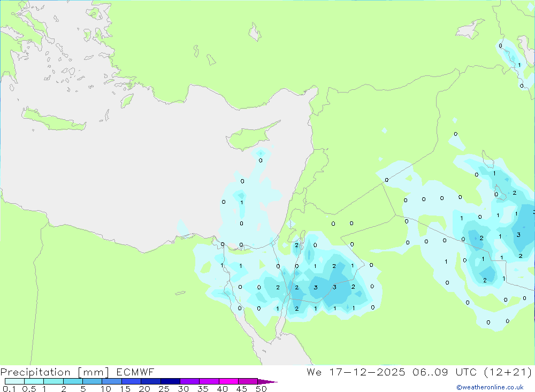This screenshot has height=392, width=535.
Task: Click the "30" legend scale label
Action: coord(184,389)
